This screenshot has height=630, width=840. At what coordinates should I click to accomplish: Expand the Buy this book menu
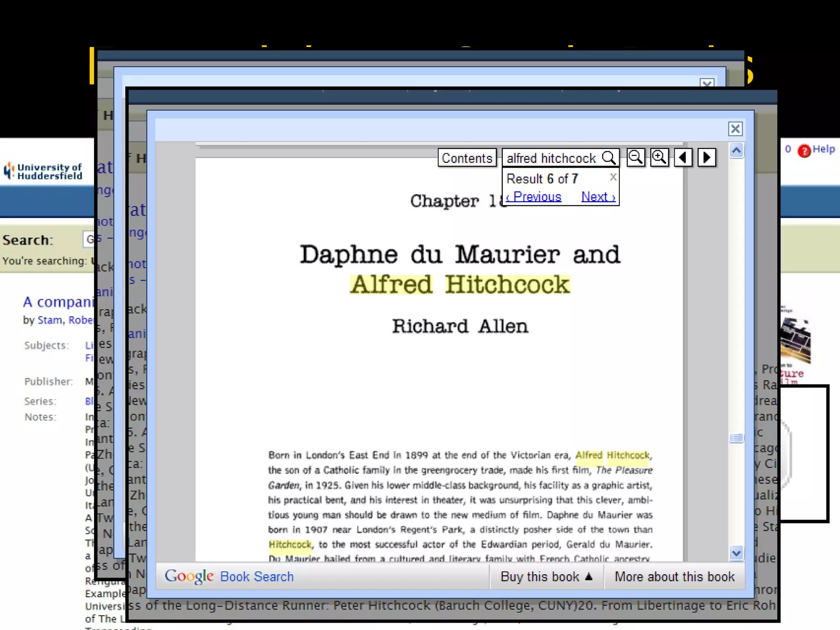(547, 577)
